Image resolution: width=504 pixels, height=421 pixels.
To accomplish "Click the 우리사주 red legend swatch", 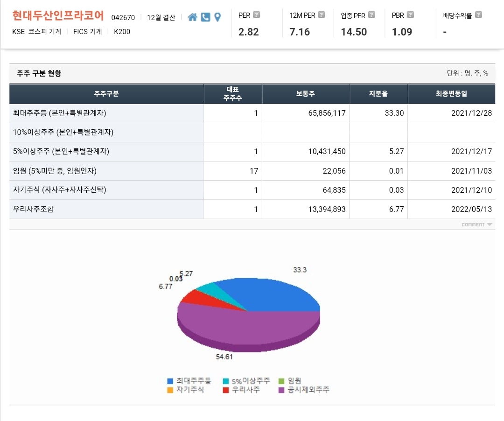I will tap(226, 390).
